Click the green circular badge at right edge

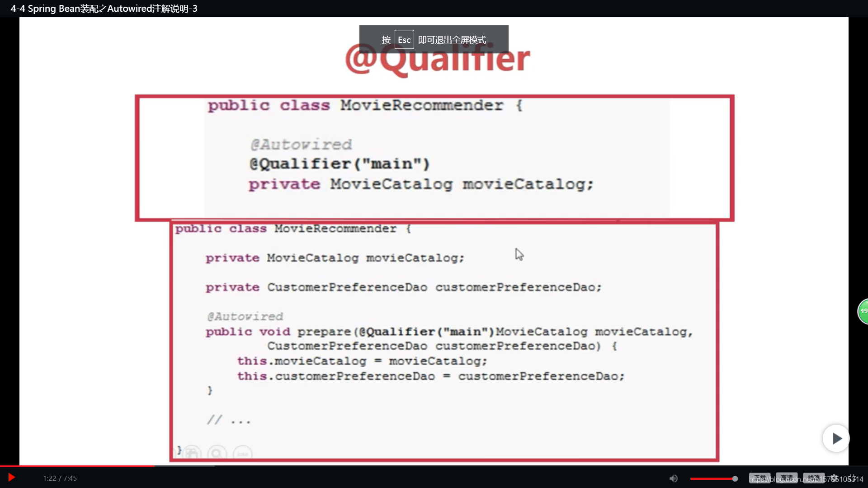pyautogui.click(x=863, y=311)
